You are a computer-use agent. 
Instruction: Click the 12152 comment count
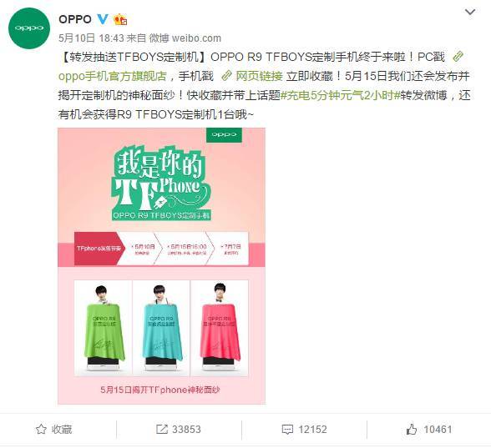[x=312, y=429]
